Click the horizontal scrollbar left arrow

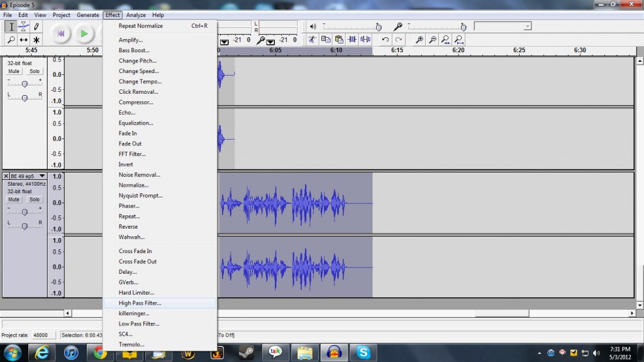pyautogui.click(x=67, y=313)
